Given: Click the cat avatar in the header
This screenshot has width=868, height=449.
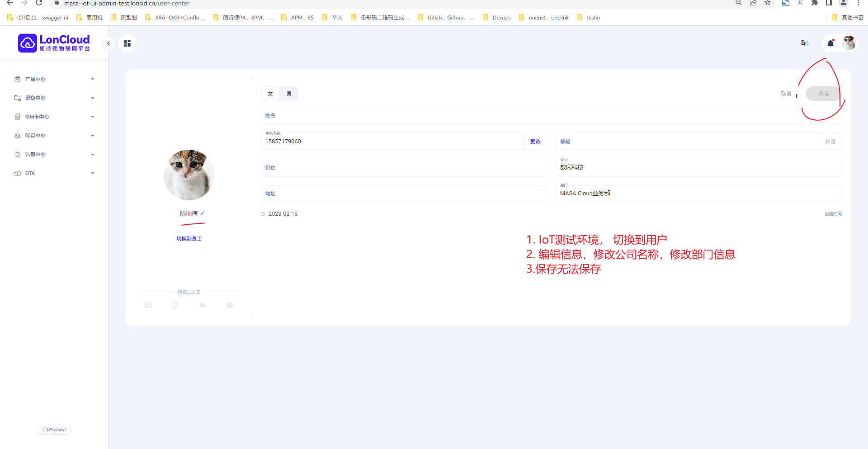Looking at the screenshot, I should pyautogui.click(x=849, y=43).
